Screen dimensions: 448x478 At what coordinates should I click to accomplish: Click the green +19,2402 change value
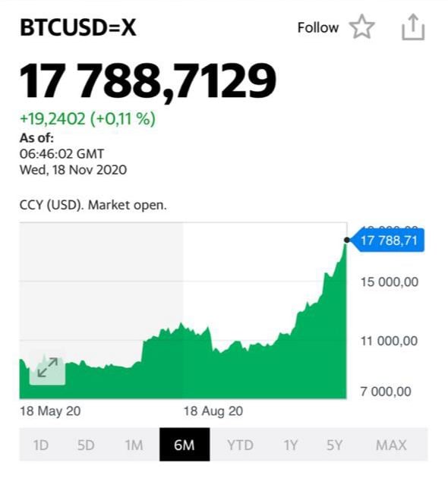52,118
